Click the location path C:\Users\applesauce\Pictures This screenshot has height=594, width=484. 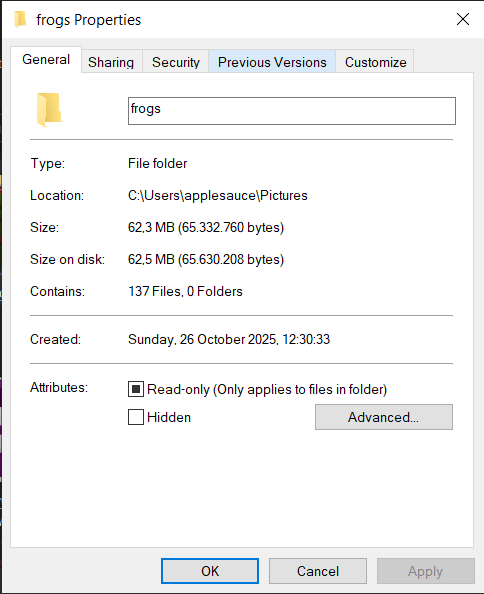pos(218,195)
